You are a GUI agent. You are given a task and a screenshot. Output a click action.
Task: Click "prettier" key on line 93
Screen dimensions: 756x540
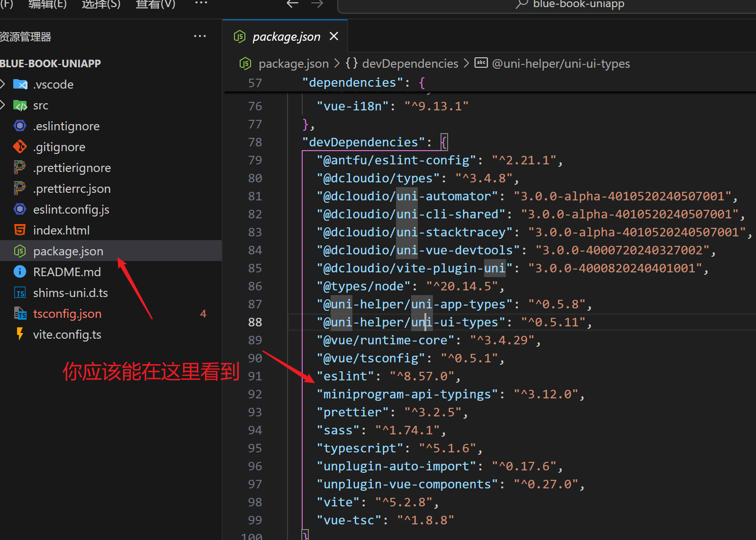click(352, 412)
